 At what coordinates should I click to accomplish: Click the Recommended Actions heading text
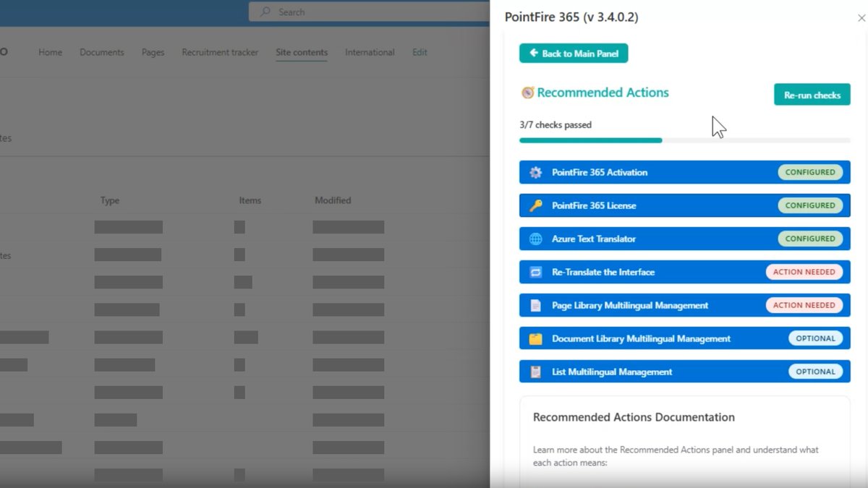coord(603,93)
